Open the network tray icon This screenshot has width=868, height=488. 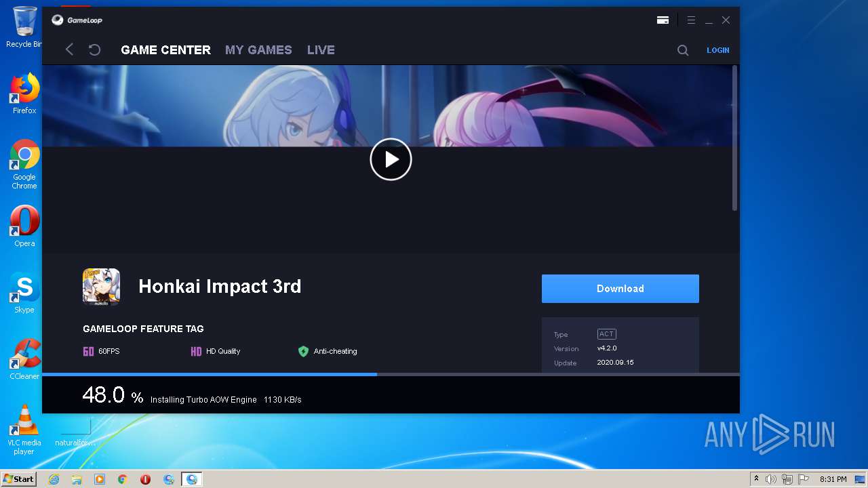click(787, 479)
